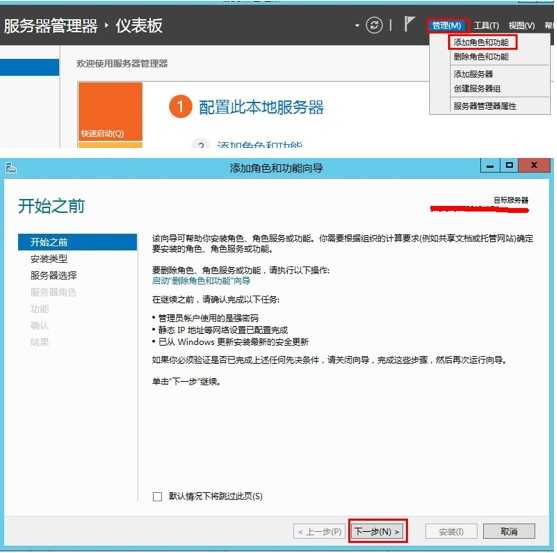Select the 开始之前 wizard step
557x553 pixels.
click(77, 242)
